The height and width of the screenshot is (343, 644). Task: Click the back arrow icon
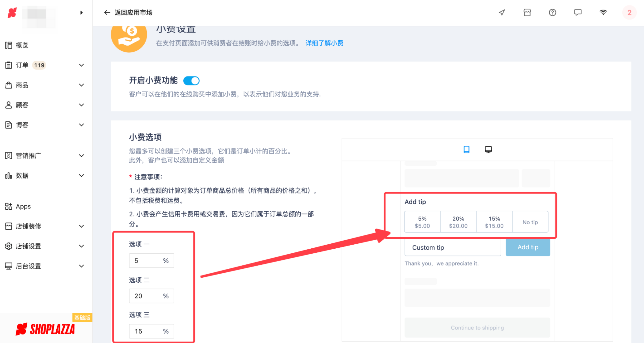click(x=107, y=13)
